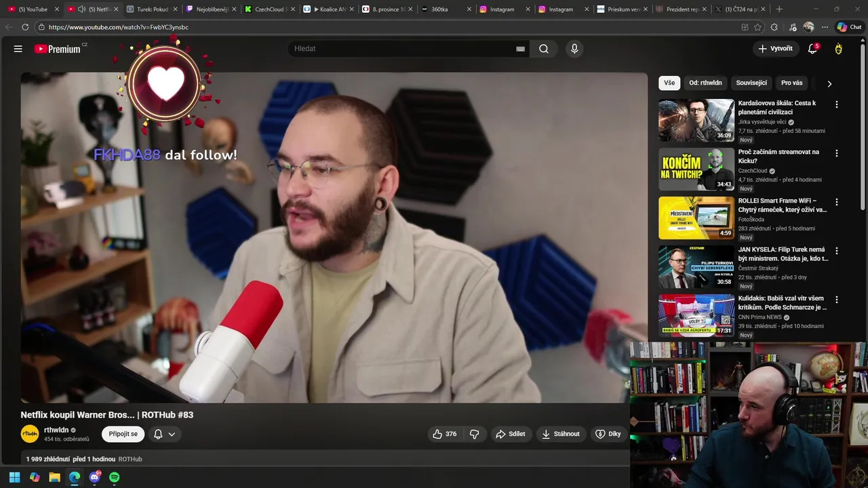The height and width of the screenshot is (488, 868).
Task: Click the Vytvořit create button
Action: 775,49
